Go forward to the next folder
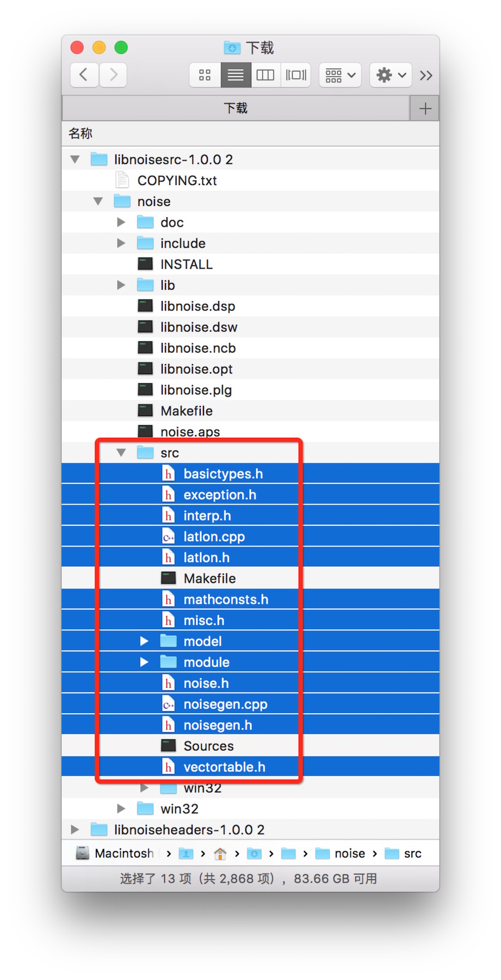This screenshot has width=501, height=980. [x=113, y=75]
